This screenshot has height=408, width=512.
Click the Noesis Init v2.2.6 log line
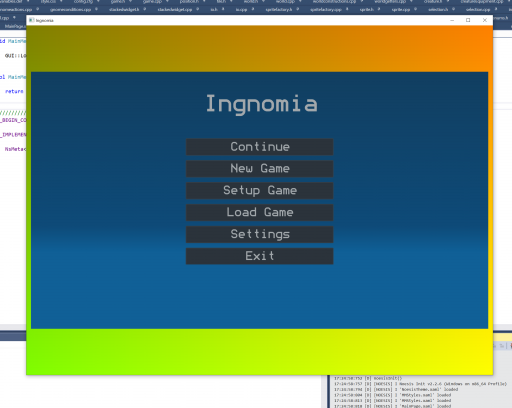point(420,384)
